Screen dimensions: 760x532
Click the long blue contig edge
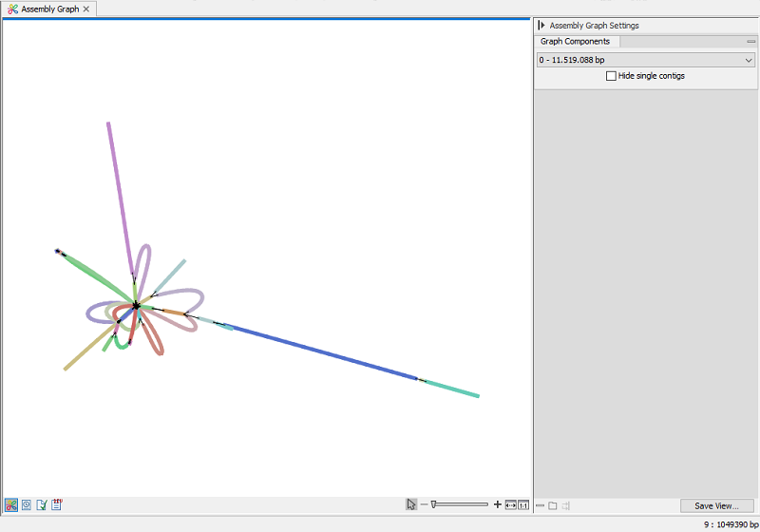(x=323, y=352)
